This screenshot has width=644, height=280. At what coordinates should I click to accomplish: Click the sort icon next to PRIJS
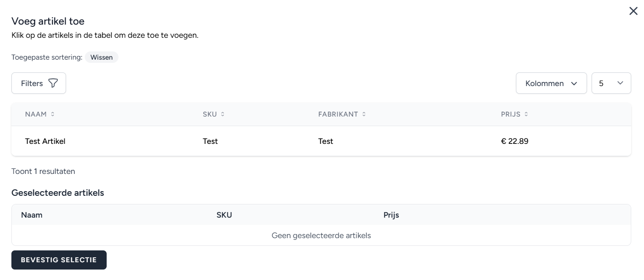(x=526, y=114)
